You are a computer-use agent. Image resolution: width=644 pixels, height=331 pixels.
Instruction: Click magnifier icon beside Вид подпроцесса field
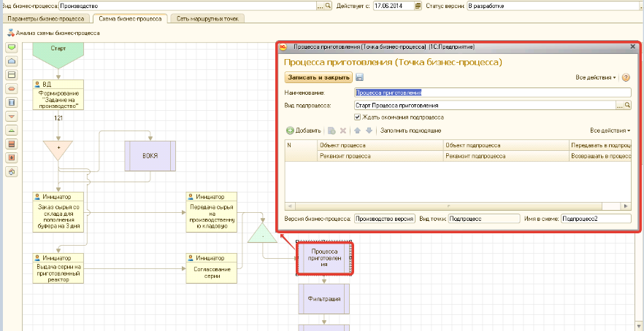tap(627, 106)
